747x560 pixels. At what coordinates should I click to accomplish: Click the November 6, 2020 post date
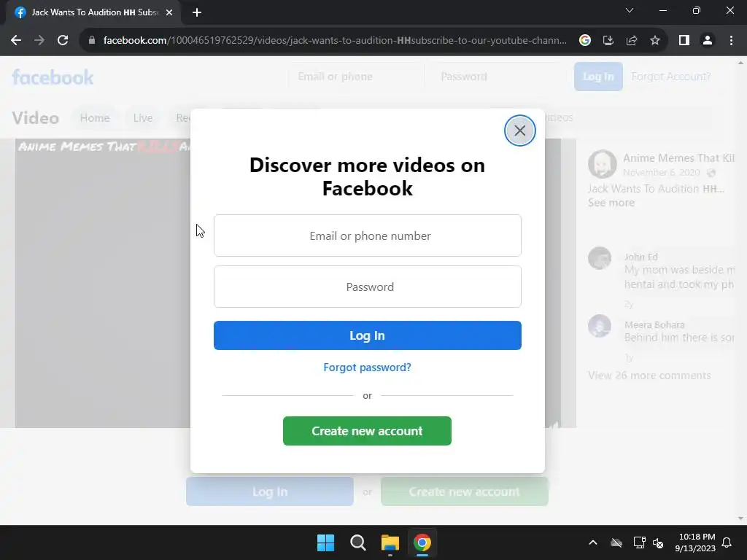[x=661, y=172]
